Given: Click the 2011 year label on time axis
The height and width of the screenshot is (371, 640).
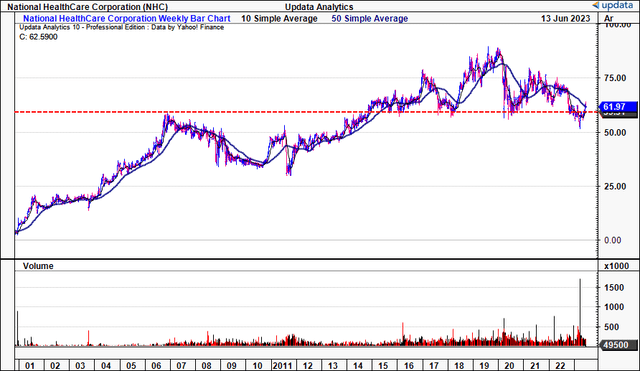Looking at the screenshot, I should click(x=282, y=365).
